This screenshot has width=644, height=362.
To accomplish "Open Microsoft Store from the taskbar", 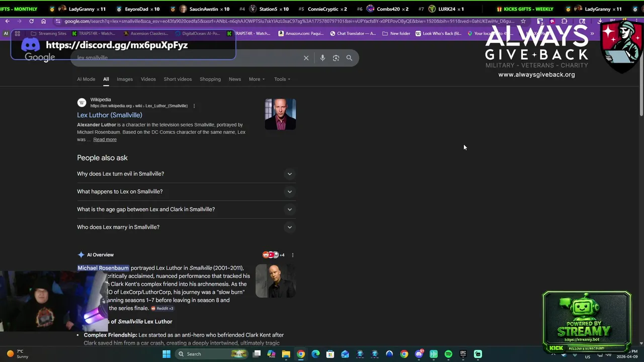I will pyautogui.click(x=330, y=354).
